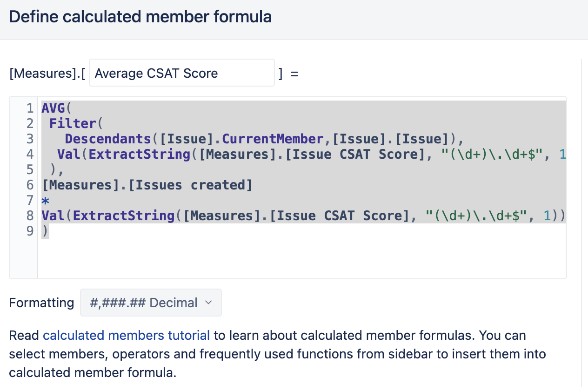Click [Issue CSAT Score] measure on line 4
Screen dimensions: 588x391
tap(356, 154)
